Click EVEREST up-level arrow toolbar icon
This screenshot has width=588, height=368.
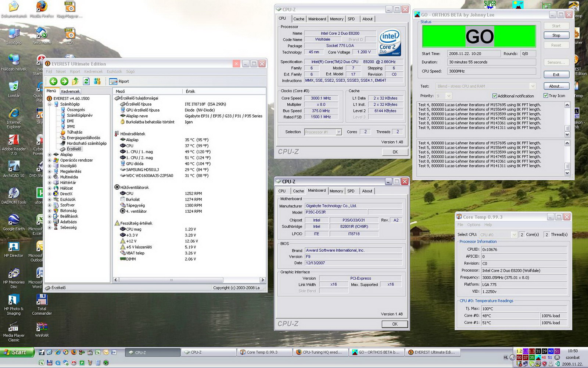(x=75, y=81)
